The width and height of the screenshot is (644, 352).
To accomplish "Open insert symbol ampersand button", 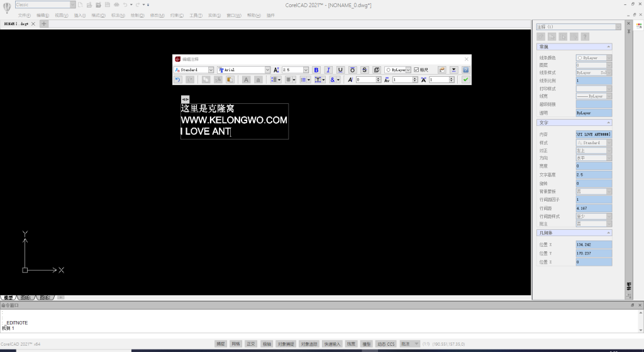I will 335,80.
